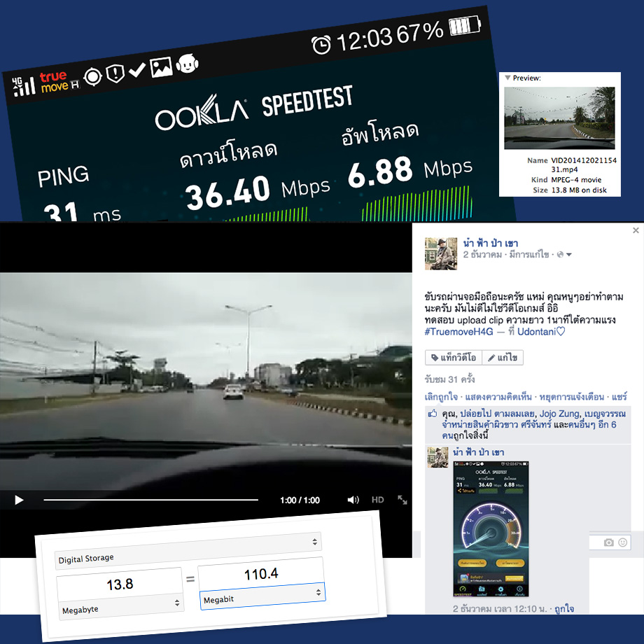Click the 1:00 / 1:00 video time display
Viewport: 644px width, 644px height.
300,500
